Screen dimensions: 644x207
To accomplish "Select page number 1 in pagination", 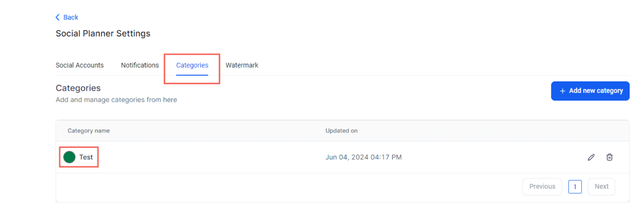I will [x=575, y=187].
